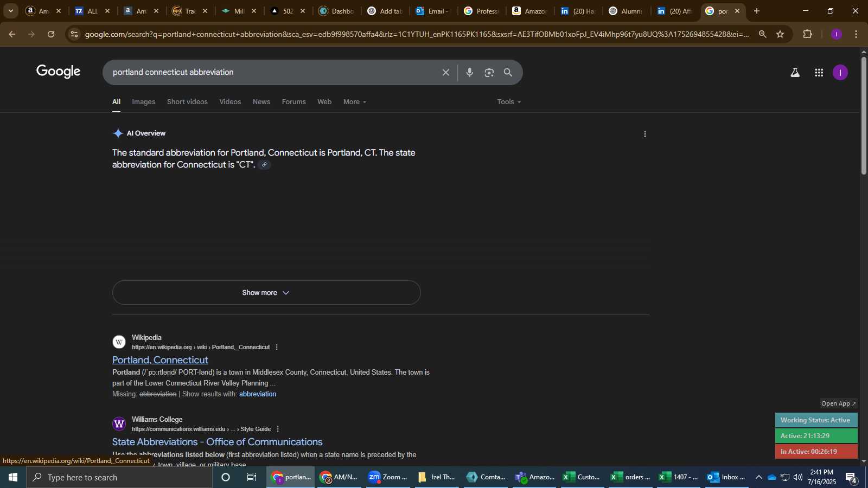
Task: Switch to the Forums tab
Action: [293, 102]
